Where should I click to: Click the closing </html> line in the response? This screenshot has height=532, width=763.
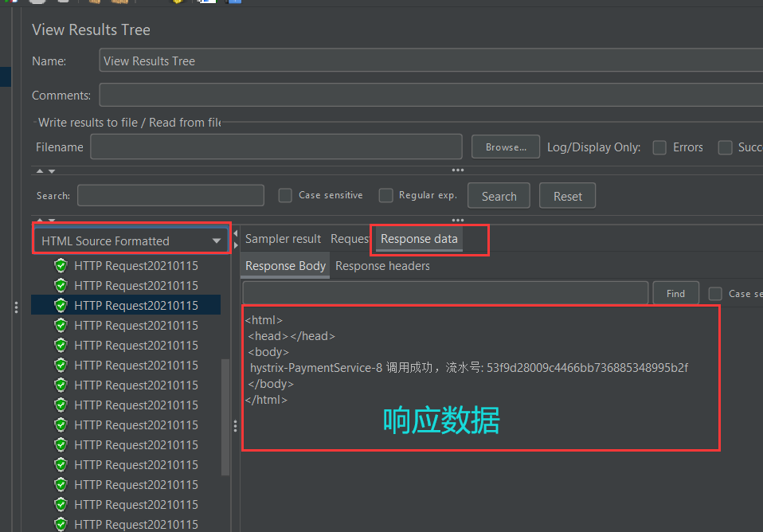pyautogui.click(x=266, y=400)
